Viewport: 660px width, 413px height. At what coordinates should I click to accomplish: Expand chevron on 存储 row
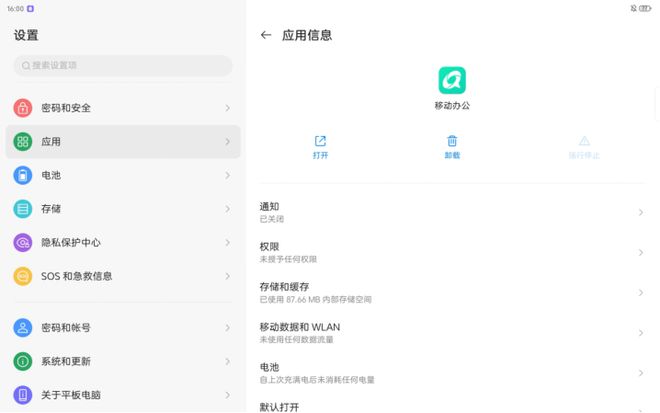coord(227,209)
